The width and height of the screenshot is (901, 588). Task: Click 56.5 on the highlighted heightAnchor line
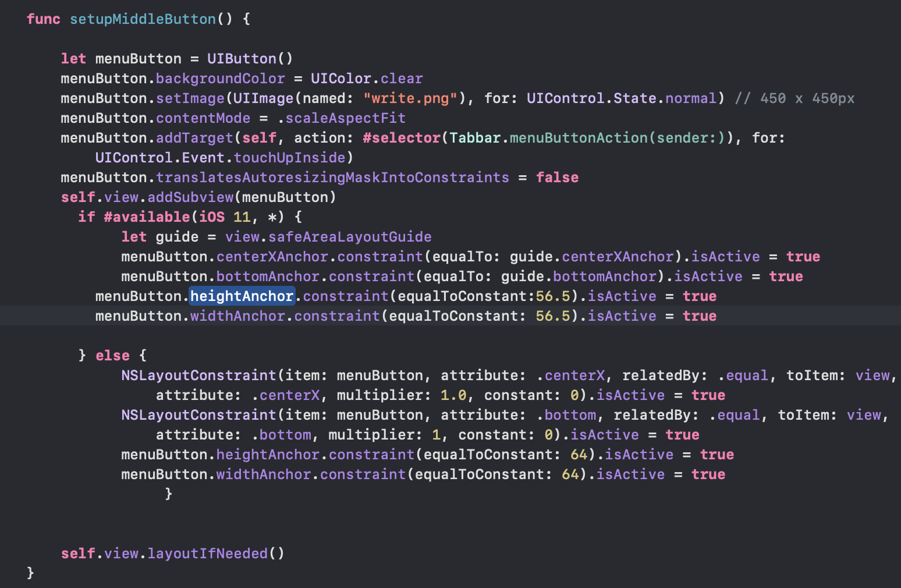point(553,296)
